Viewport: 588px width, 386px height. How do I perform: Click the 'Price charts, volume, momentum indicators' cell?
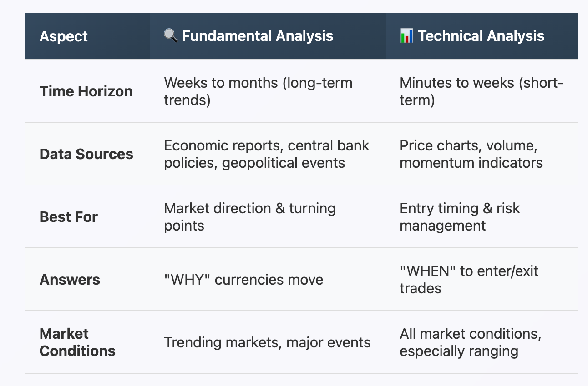pos(471,154)
